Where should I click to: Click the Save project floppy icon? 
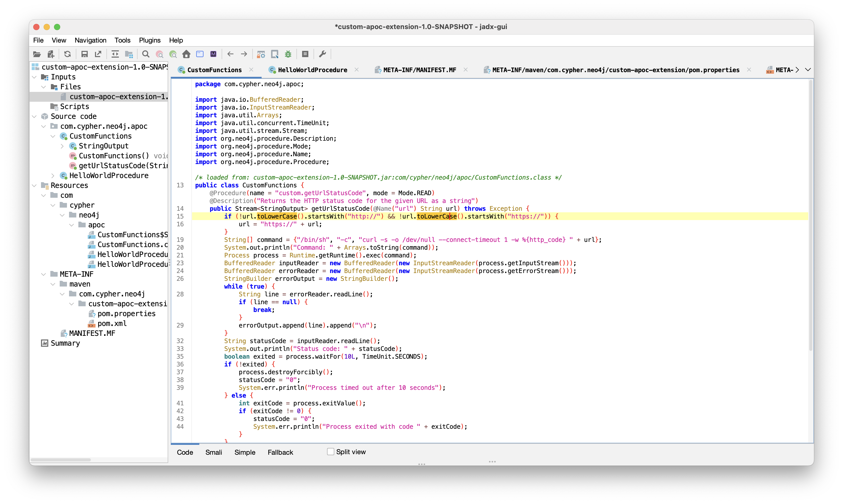click(x=84, y=54)
